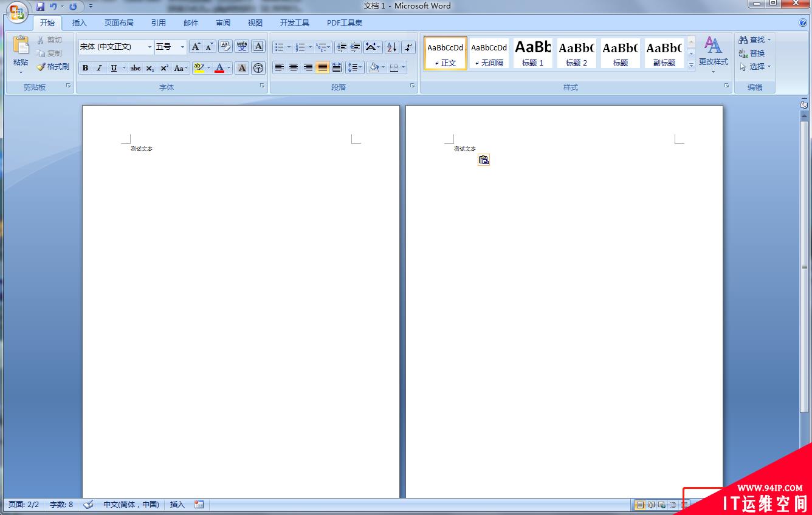Switch to the Mailings (邮件) tab
The width and height of the screenshot is (812, 515).
pyautogui.click(x=191, y=23)
